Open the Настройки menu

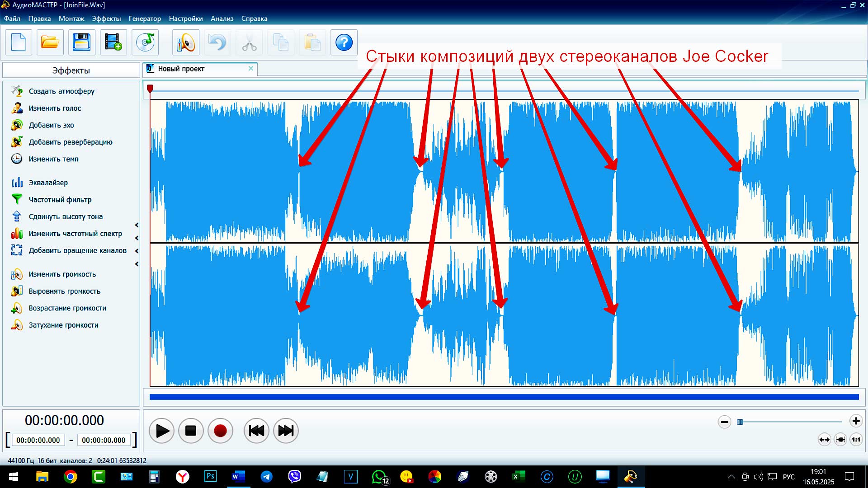(186, 19)
